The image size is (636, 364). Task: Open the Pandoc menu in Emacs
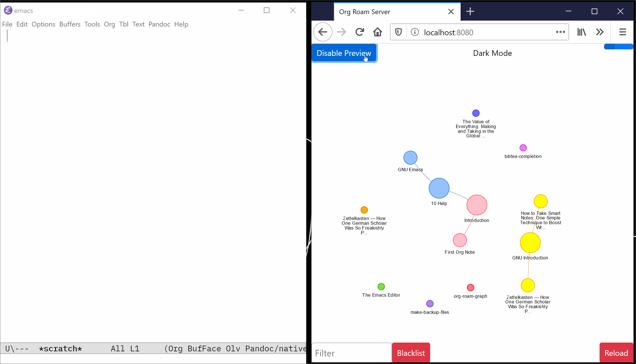coord(159,24)
